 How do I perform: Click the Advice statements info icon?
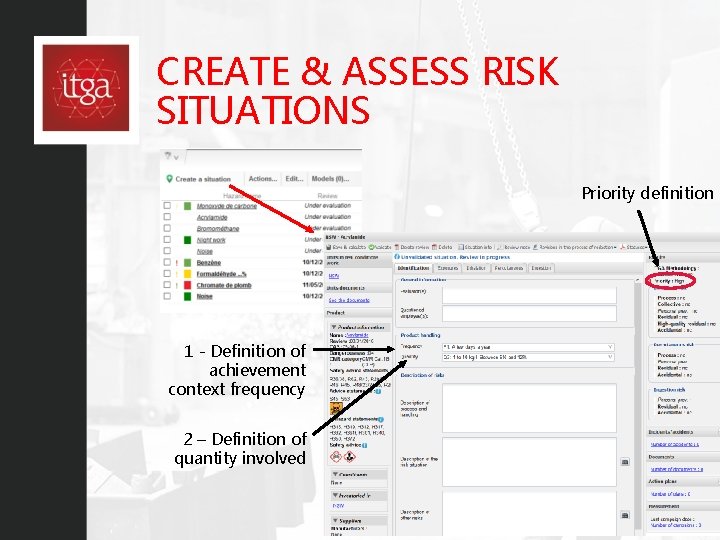(x=378, y=391)
